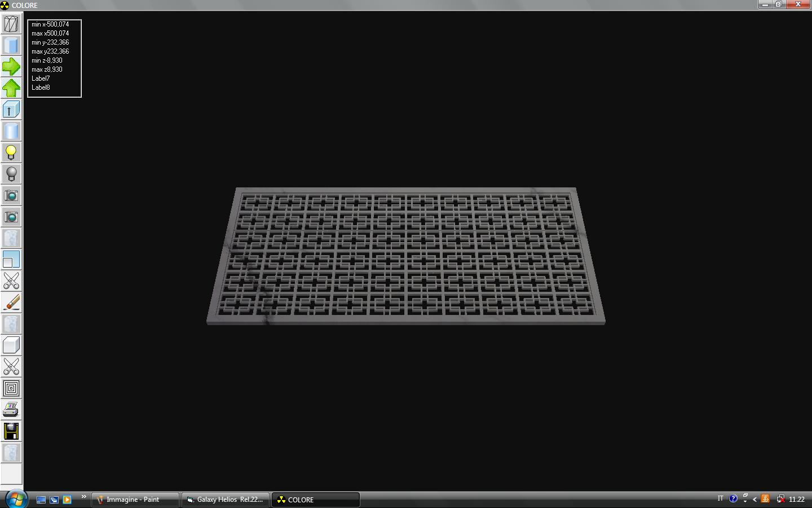The height and width of the screenshot is (508, 812).
Task: Click the taskbar clock 11.22
Action: tap(797, 500)
